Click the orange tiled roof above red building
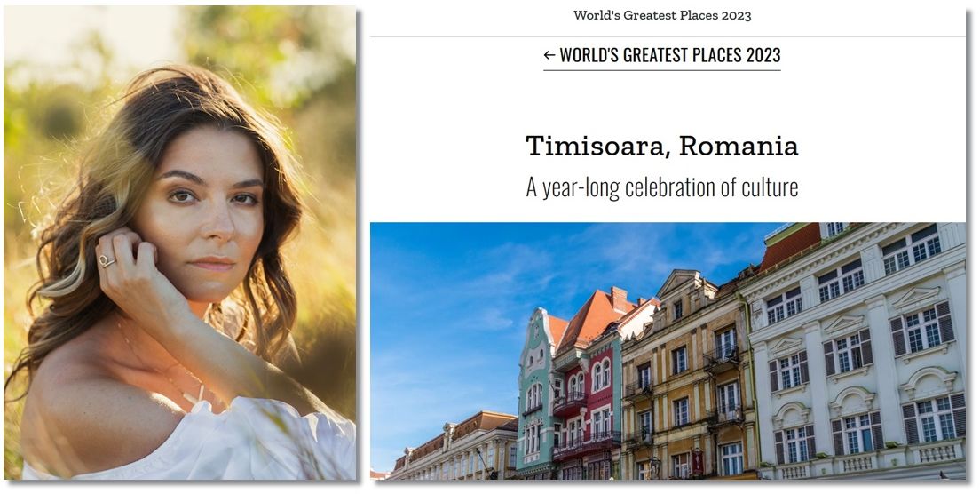980x494 pixels. 590,319
